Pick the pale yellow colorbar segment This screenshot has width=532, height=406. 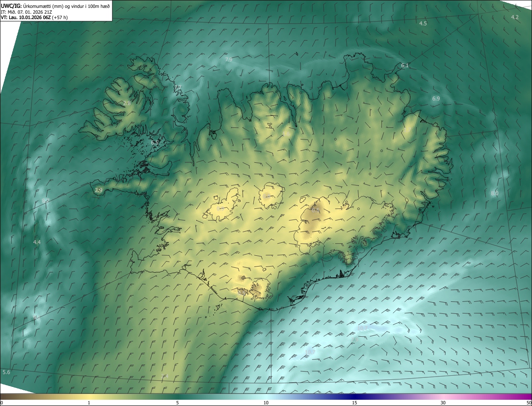(x=89, y=396)
